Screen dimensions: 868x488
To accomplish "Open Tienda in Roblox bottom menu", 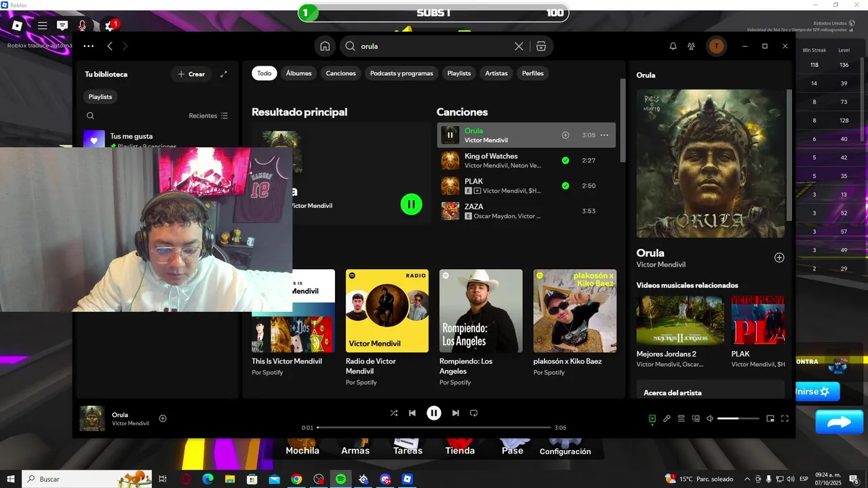I will [x=460, y=447].
